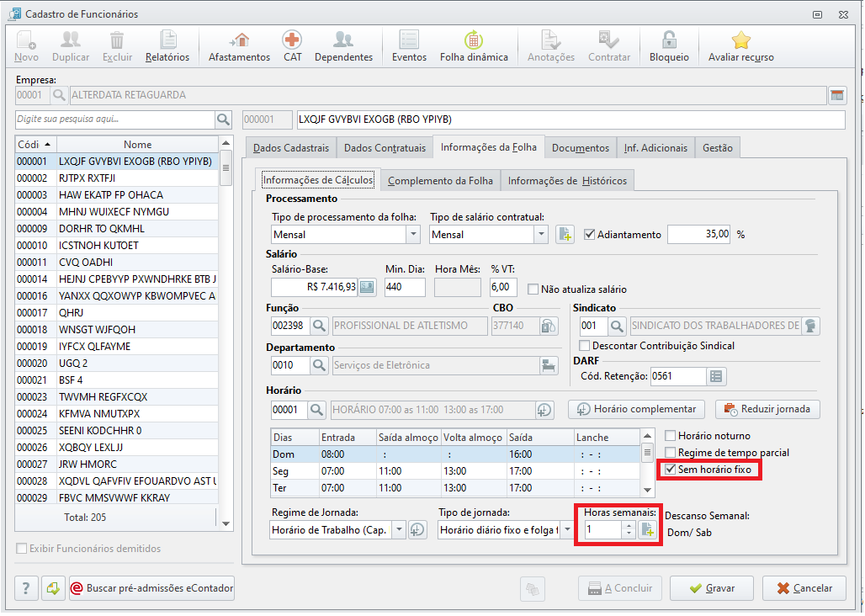Click the clock icon beside Regime de Jornada
This screenshot has width=865, height=616.
click(417, 530)
